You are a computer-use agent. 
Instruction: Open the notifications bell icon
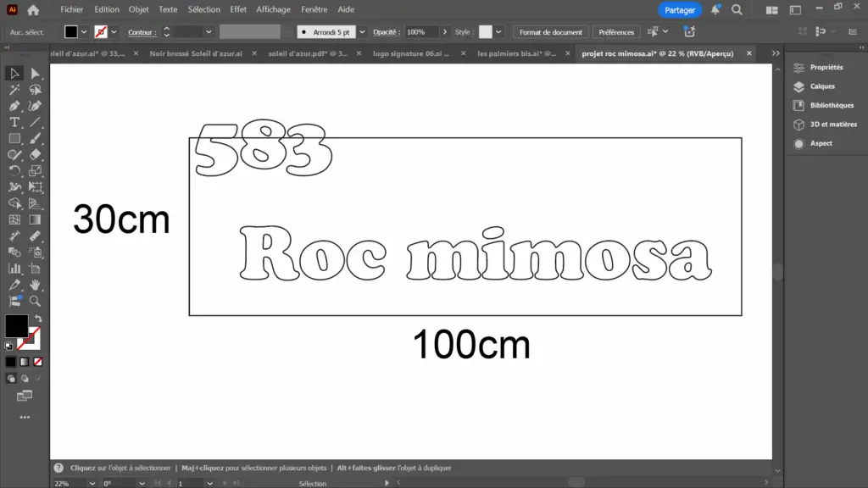pyautogui.click(x=716, y=10)
